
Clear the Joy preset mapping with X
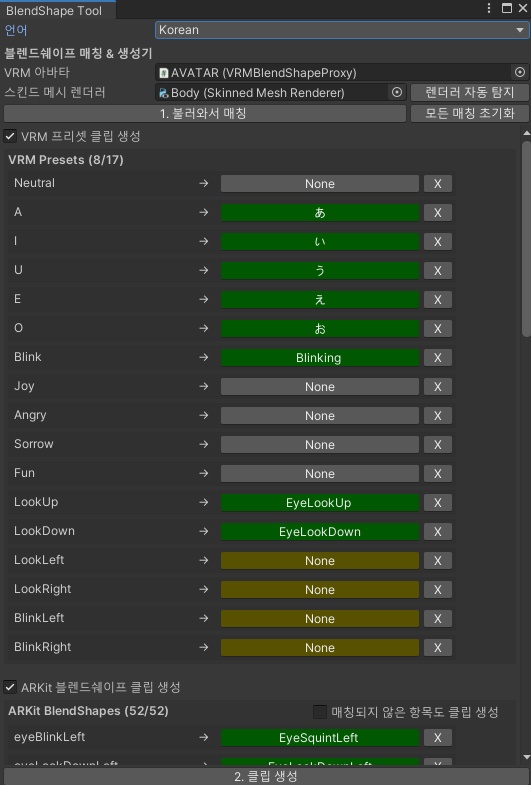(x=438, y=387)
